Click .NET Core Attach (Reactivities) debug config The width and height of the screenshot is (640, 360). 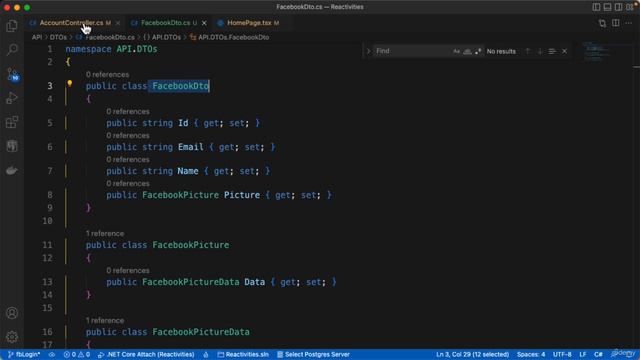pyautogui.click(x=146, y=354)
